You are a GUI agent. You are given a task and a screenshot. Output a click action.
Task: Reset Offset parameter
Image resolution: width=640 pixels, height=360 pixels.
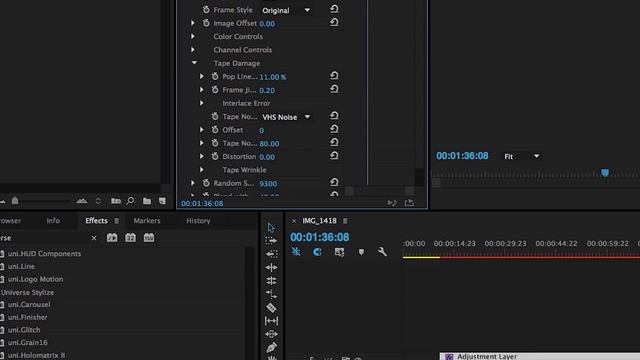(334, 129)
